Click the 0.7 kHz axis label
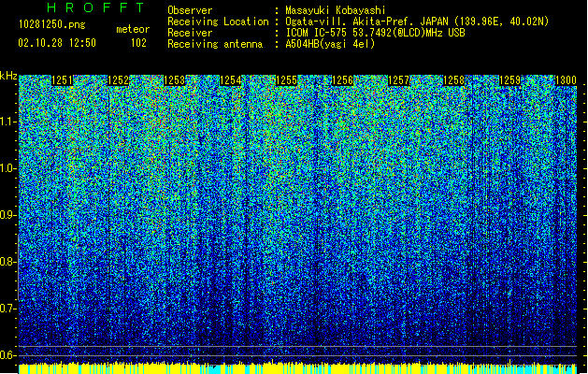This screenshot has width=588, height=374. pyautogui.click(x=7, y=309)
